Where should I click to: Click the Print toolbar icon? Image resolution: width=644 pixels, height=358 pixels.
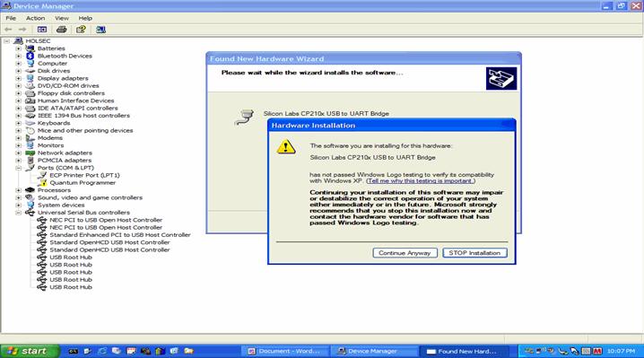(x=62, y=30)
